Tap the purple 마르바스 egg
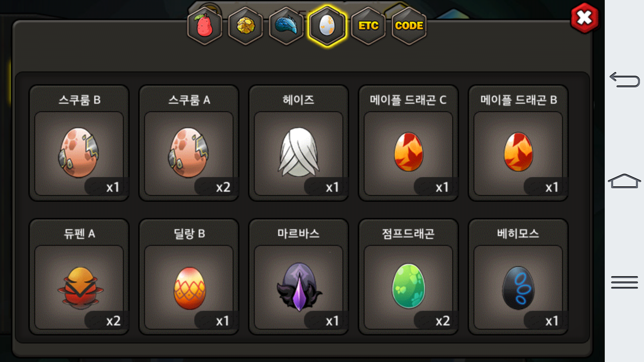644x362 pixels. click(x=299, y=277)
